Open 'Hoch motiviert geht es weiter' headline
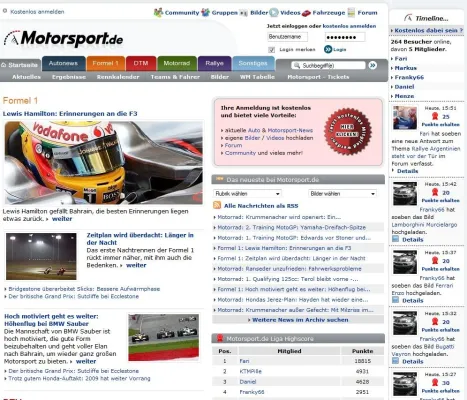This screenshot has height=400, width=467. point(51,320)
